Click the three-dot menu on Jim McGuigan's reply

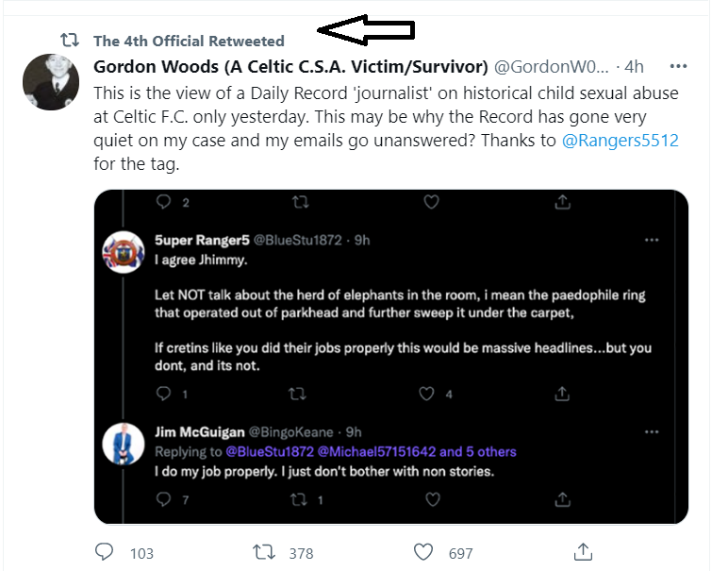652,432
